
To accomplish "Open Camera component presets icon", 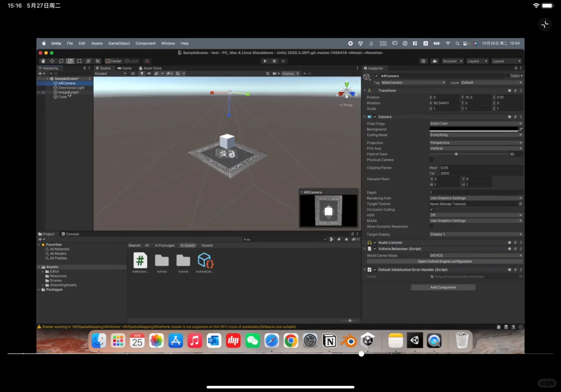I will (515, 117).
